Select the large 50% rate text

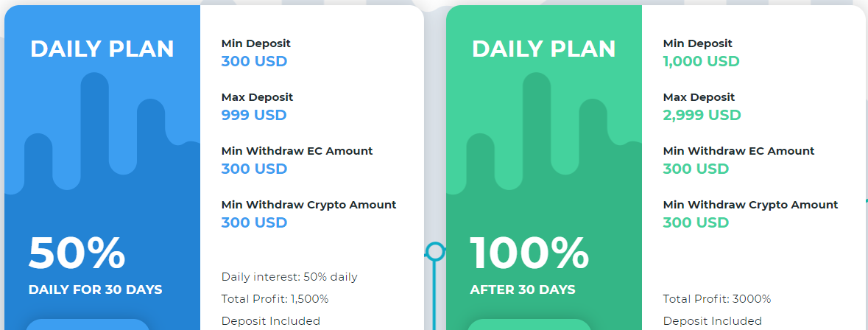[77, 253]
